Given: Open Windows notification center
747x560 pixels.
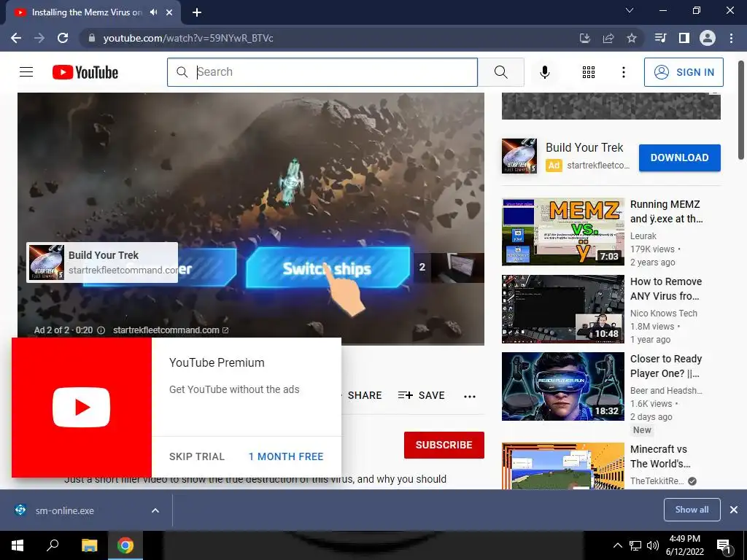Looking at the screenshot, I should coord(724,545).
